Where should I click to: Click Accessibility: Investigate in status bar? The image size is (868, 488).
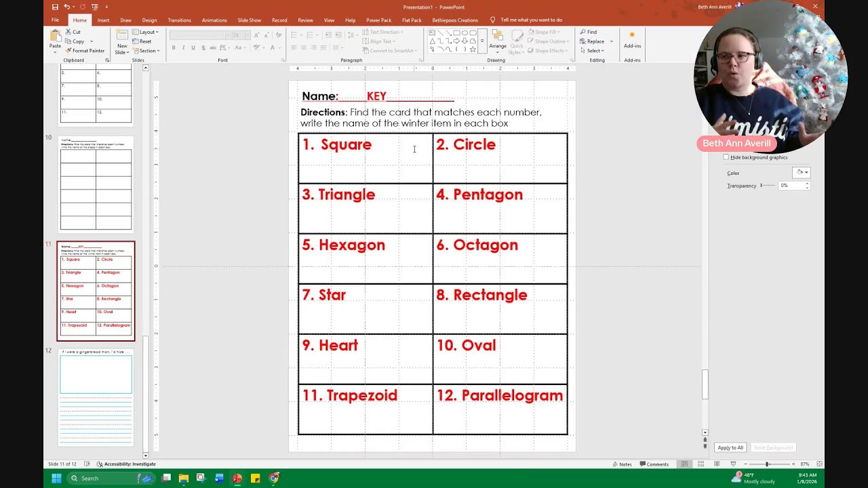click(126, 464)
